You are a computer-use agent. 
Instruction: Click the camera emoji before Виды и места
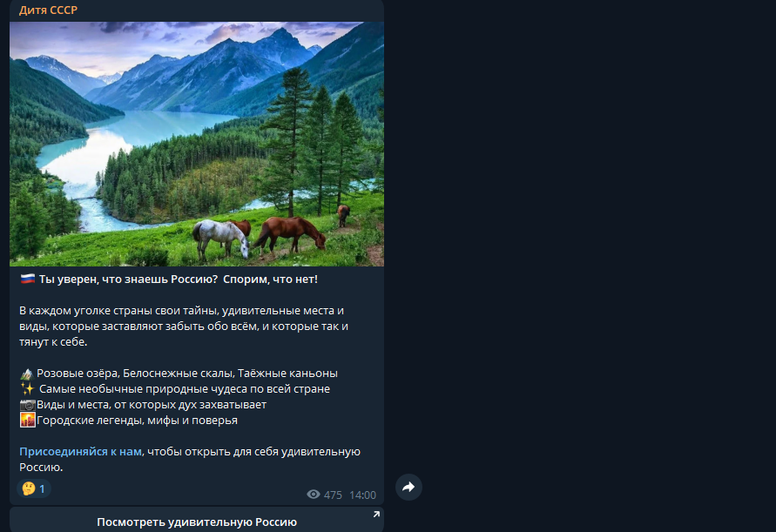point(27,405)
